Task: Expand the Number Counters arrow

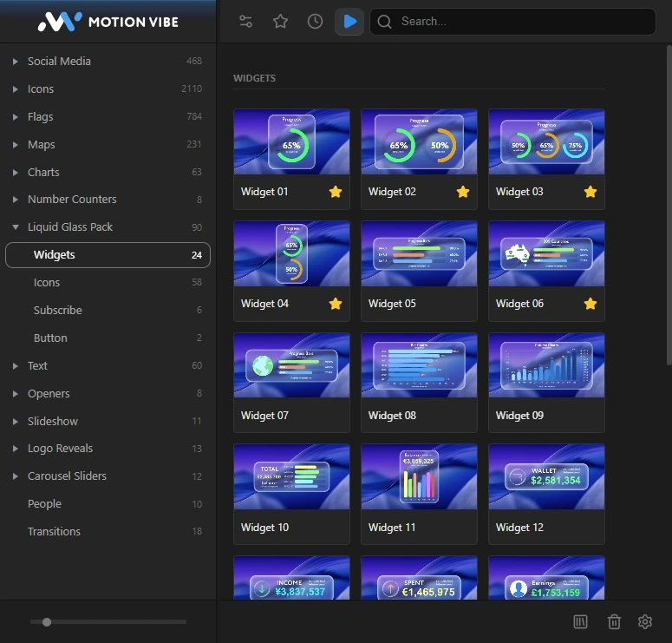Action: point(16,200)
